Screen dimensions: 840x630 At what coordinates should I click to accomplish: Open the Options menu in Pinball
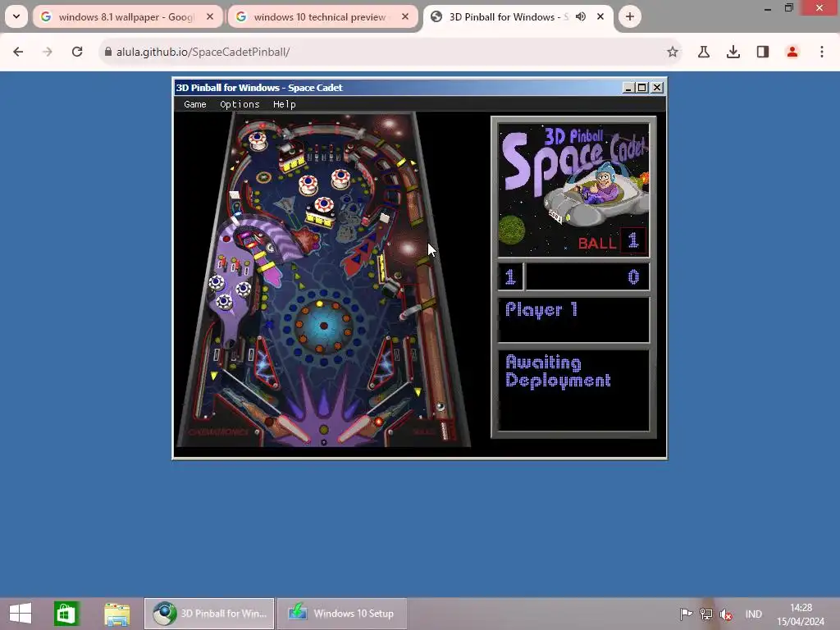click(x=240, y=104)
